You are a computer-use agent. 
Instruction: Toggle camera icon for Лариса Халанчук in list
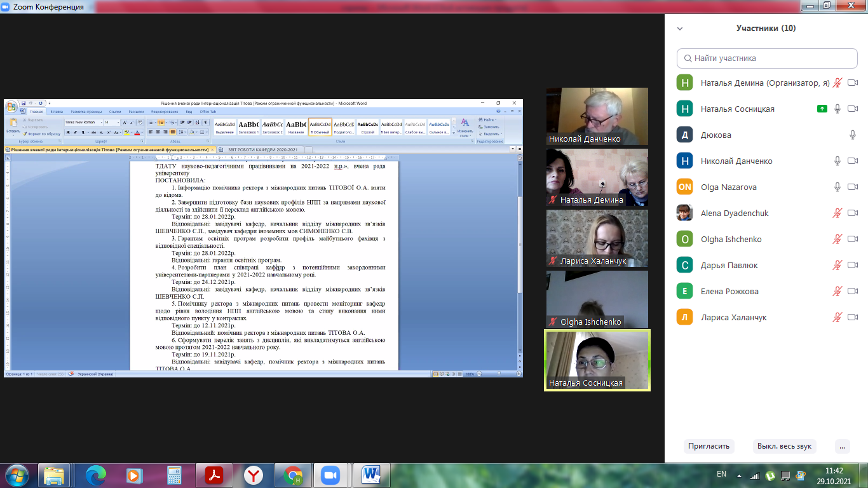click(853, 317)
